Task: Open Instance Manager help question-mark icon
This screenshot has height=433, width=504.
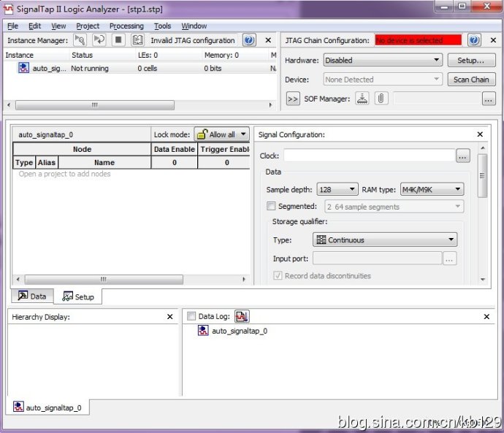Action: (249, 40)
